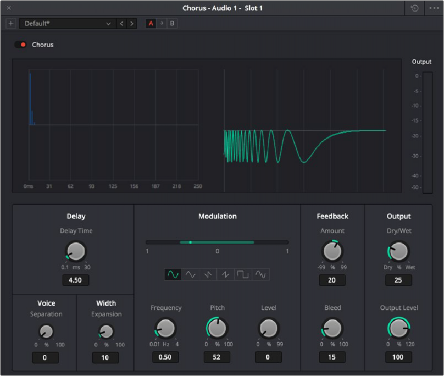The image size is (444, 376).
Task: Click the Dry/Wet knob
Action: [398, 251]
